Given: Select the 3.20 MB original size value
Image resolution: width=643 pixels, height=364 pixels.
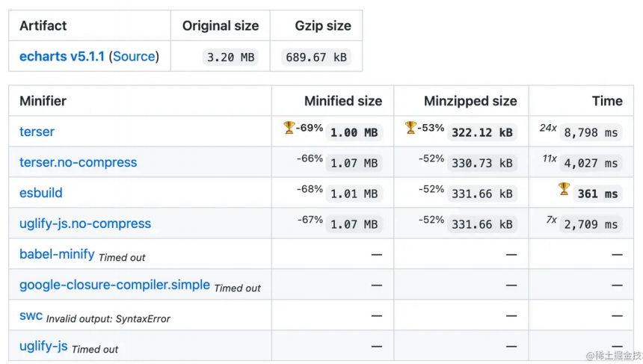Looking at the screenshot, I should pos(230,58).
